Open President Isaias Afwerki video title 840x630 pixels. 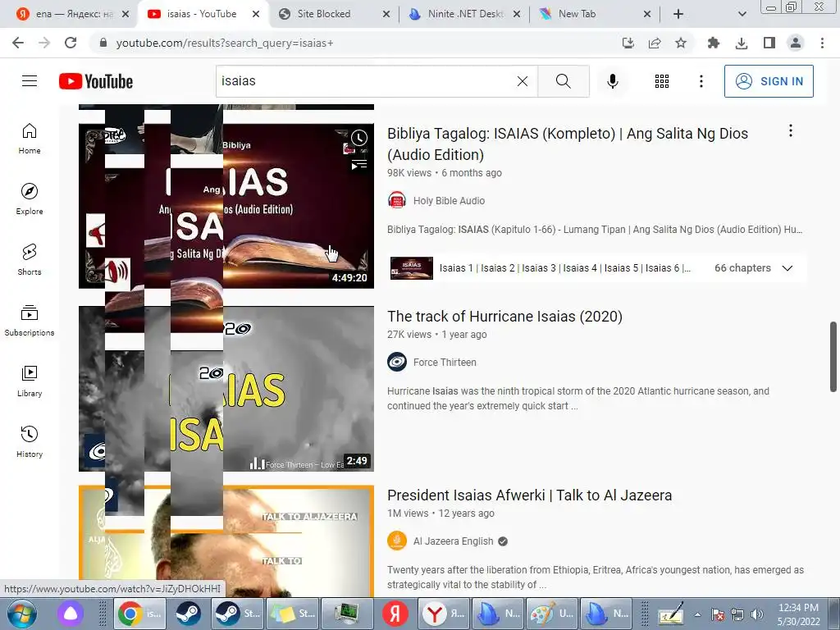529,495
